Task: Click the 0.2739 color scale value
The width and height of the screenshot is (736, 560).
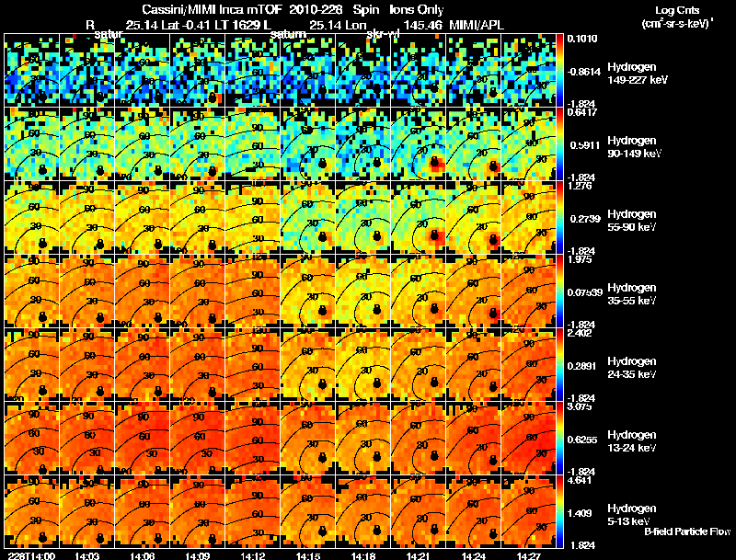Action: tap(584, 219)
